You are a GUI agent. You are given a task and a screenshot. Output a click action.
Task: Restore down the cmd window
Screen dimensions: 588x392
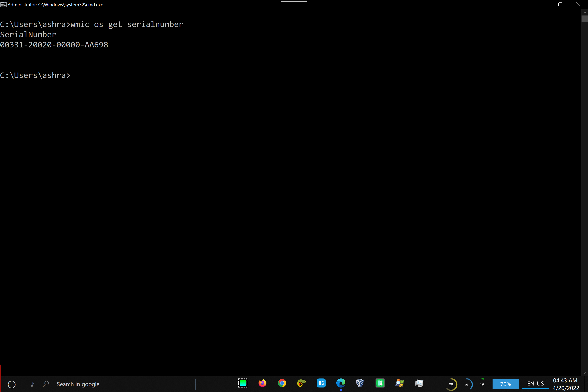point(560,4)
